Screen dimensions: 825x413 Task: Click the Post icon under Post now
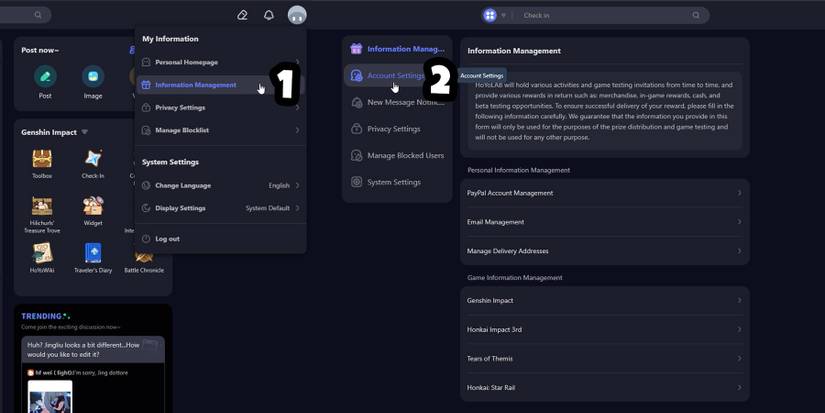tap(45, 78)
